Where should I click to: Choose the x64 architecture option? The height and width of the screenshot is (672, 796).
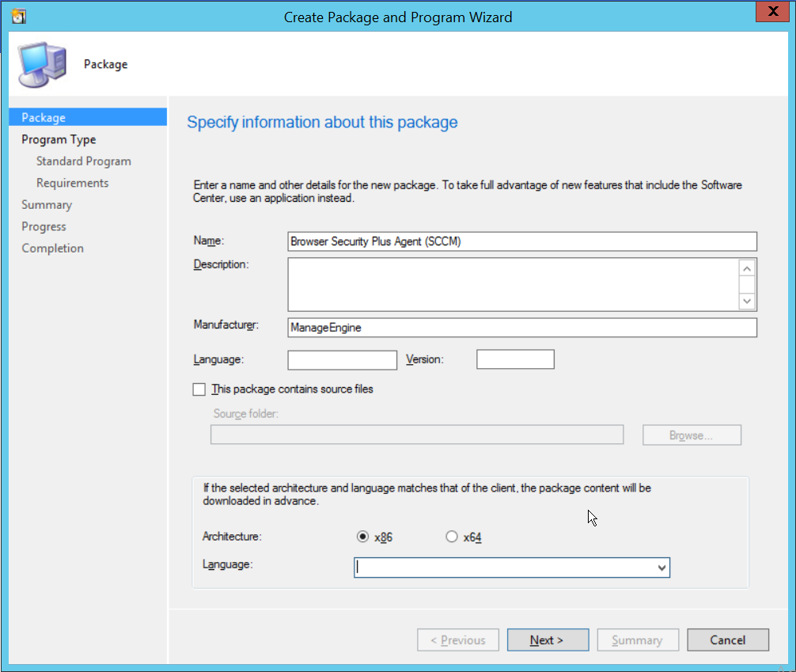[x=451, y=537]
